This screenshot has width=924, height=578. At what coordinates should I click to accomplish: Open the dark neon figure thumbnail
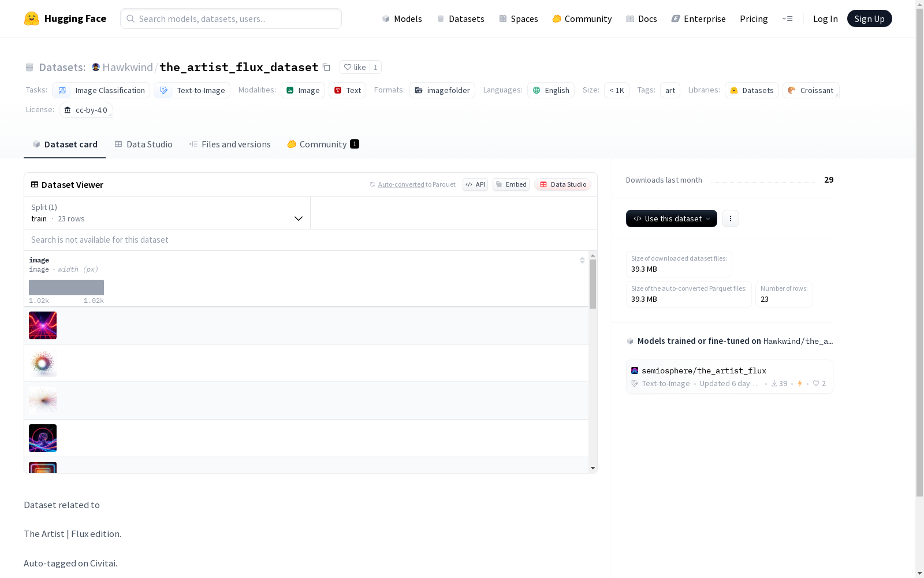pyautogui.click(x=43, y=438)
